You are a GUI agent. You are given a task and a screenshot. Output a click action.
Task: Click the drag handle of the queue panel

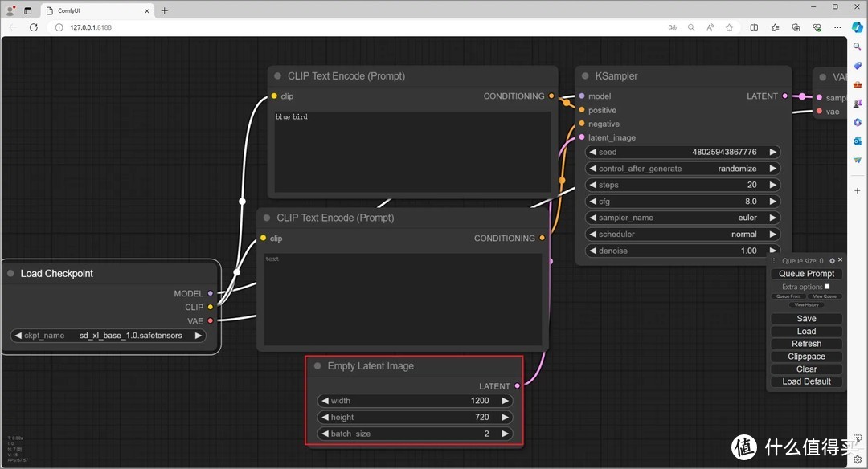pyautogui.click(x=773, y=260)
